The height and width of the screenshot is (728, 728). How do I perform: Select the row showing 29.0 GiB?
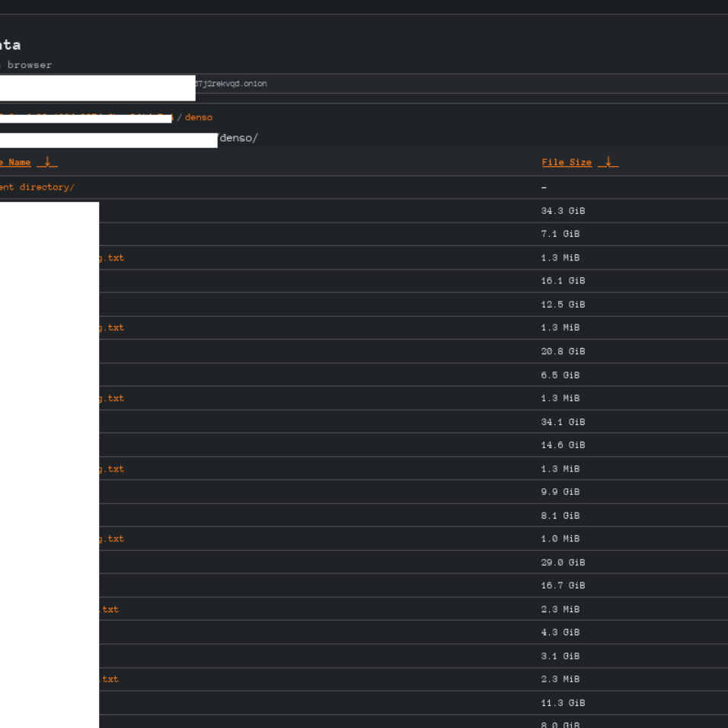click(x=364, y=562)
